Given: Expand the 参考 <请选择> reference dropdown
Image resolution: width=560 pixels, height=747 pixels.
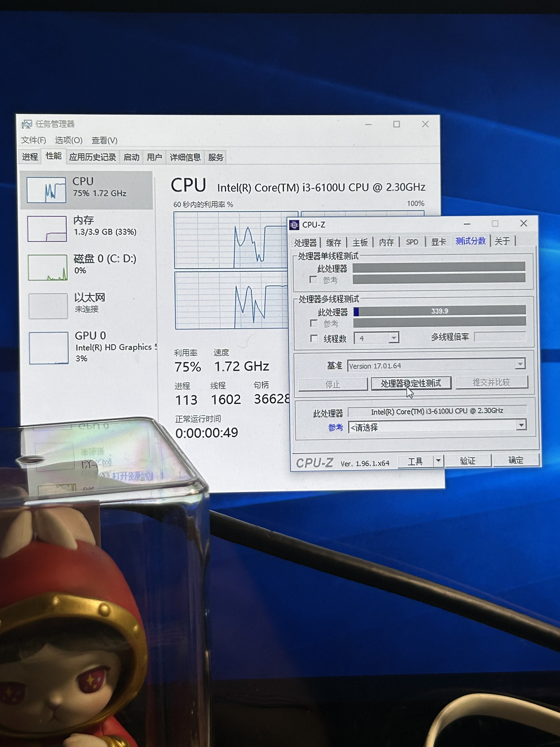Looking at the screenshot, I should (x=521, y=425).
